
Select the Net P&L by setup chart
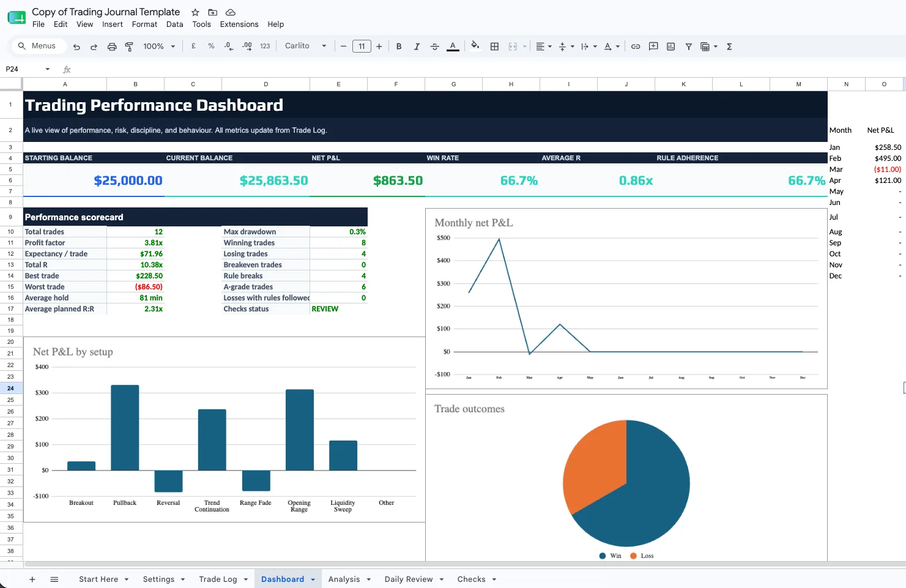point(224,430)
